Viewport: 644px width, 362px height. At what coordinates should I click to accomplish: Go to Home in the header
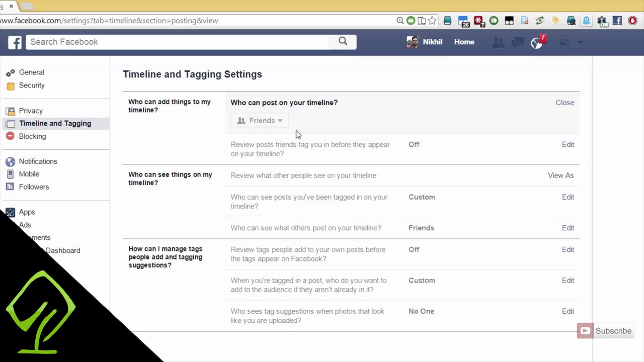(464, 42)
